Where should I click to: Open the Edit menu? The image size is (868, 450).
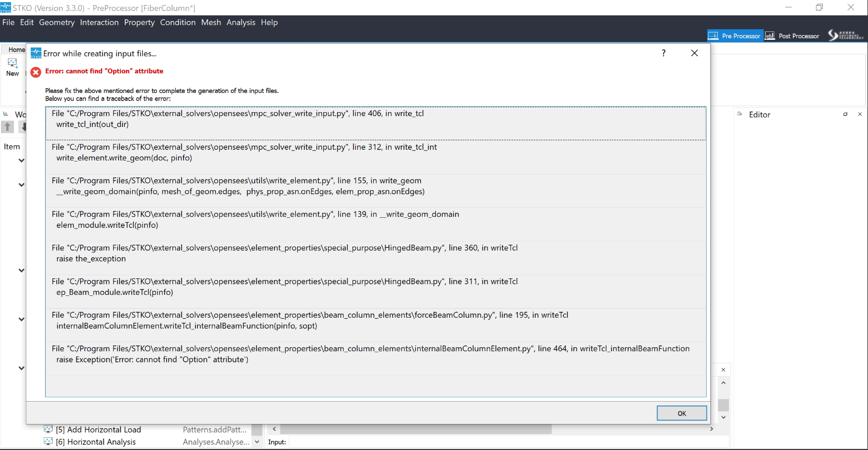click(x=27, y=22)
